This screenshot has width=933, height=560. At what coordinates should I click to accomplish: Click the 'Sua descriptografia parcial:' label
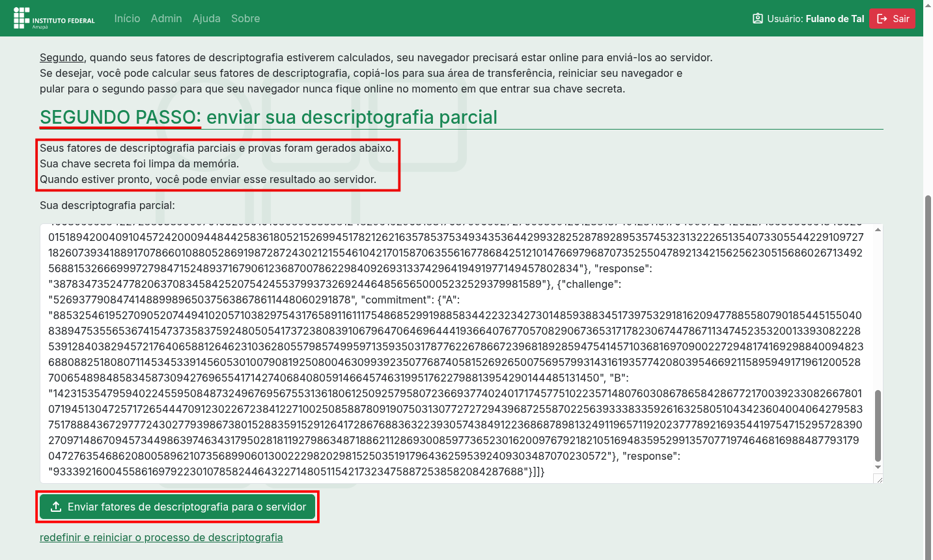click(107, 205)
